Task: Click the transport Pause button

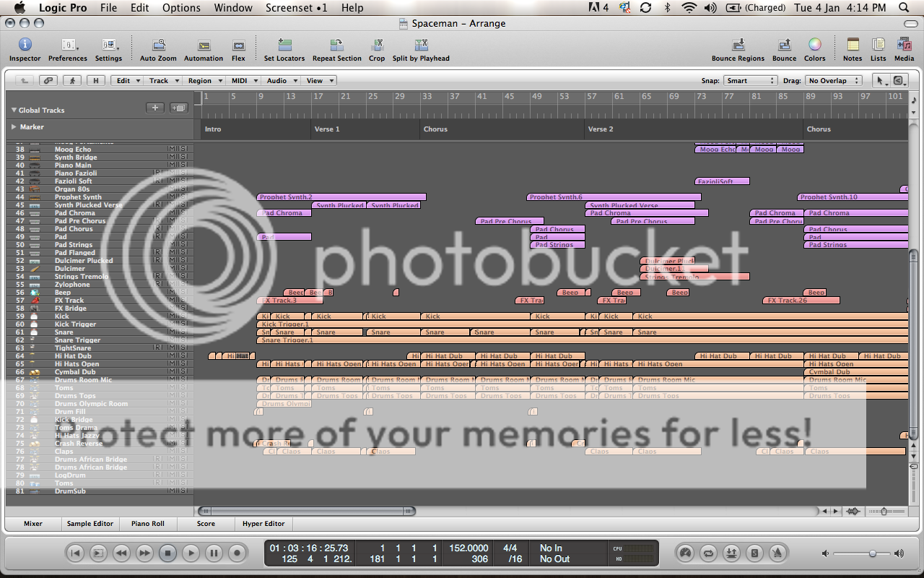Action: coord(214,553)
